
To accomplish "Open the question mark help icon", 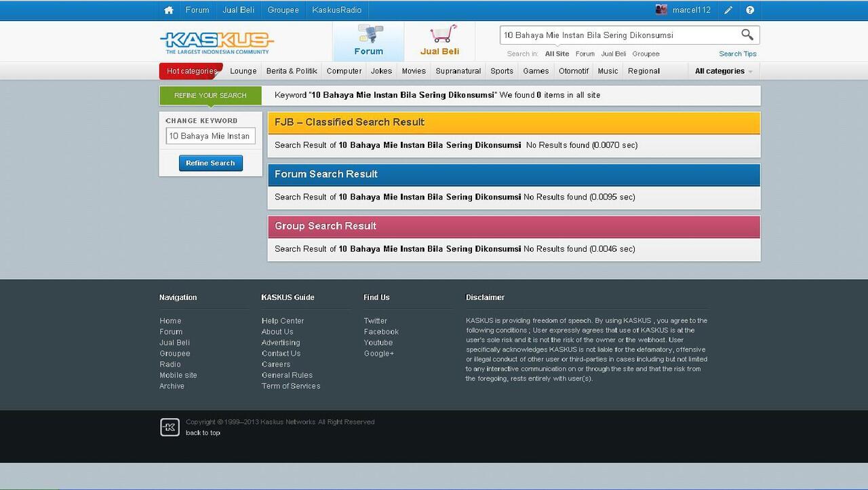I will click(750, 10).
